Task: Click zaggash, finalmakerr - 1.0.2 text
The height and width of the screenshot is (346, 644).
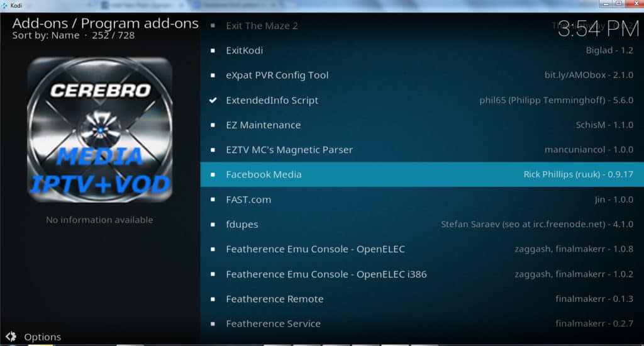Action: pos(574,274)
